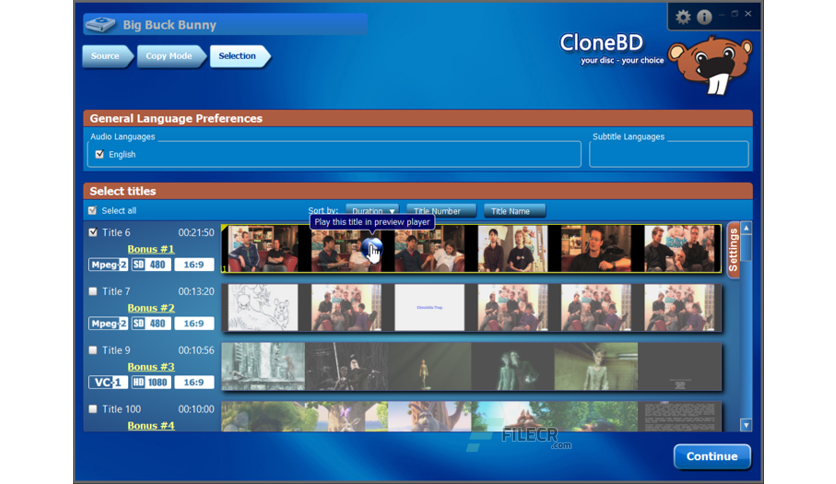Sort titles by Title Number
836x484 pixels.
441,211
